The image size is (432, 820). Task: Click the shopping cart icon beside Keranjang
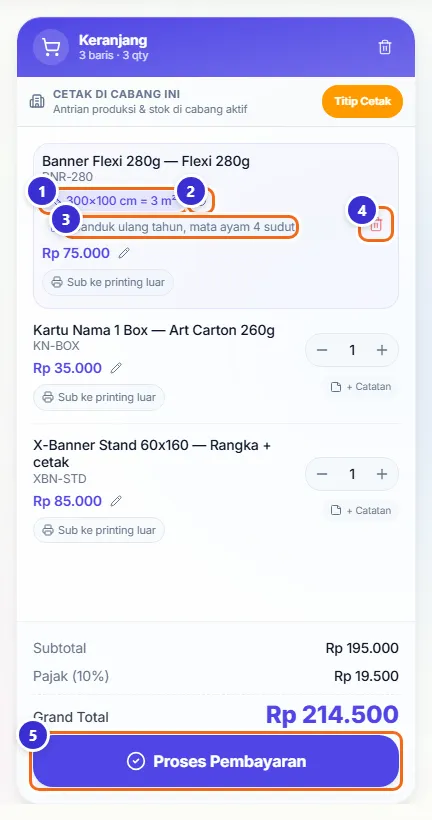coord(51,47)
